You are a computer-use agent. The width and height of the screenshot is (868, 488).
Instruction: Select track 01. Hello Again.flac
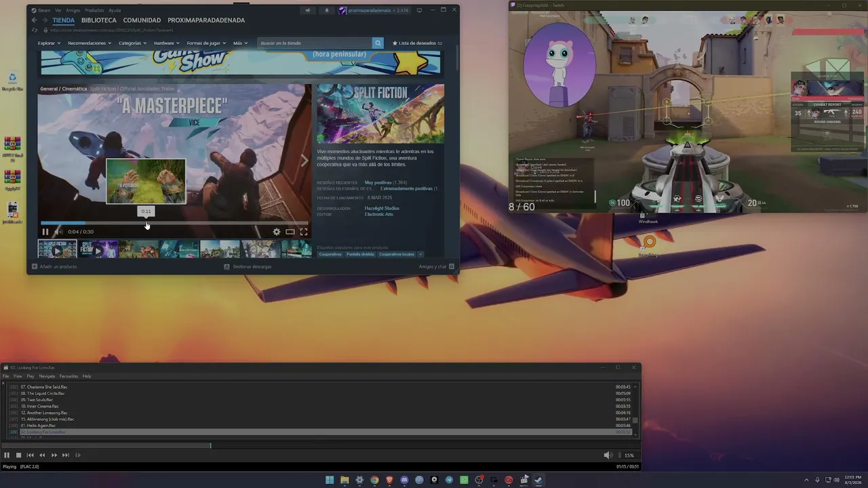coord(319,426)
